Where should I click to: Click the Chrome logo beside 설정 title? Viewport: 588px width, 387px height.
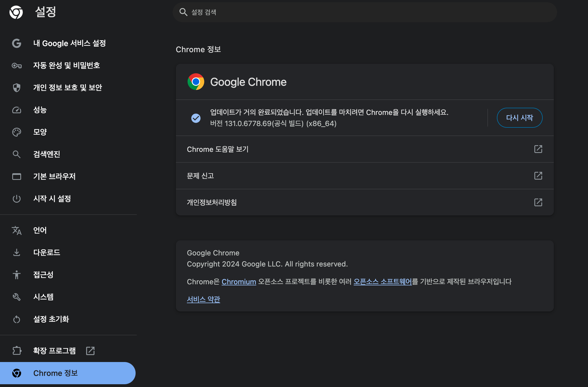(16, 12)
